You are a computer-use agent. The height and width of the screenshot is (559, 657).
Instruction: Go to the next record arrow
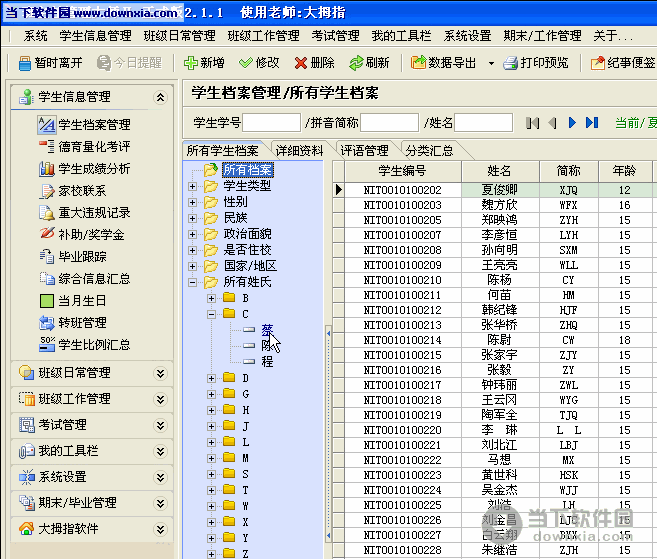click(572, 123)
